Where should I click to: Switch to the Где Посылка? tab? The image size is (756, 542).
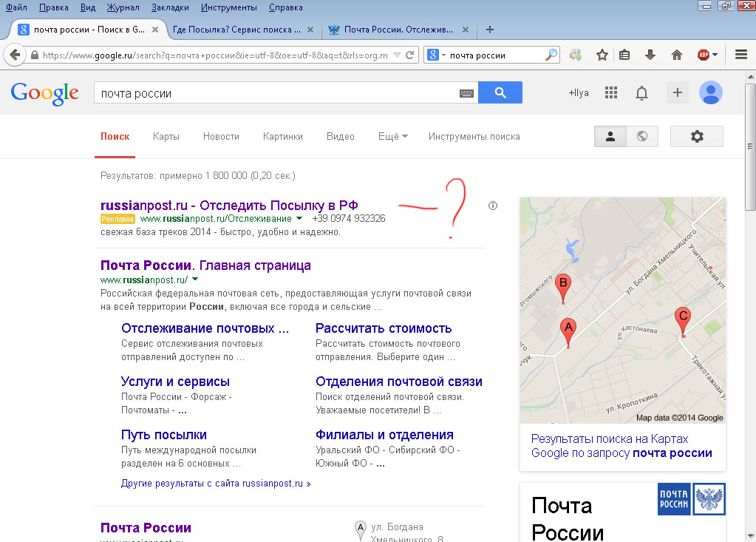coord(236,30)
